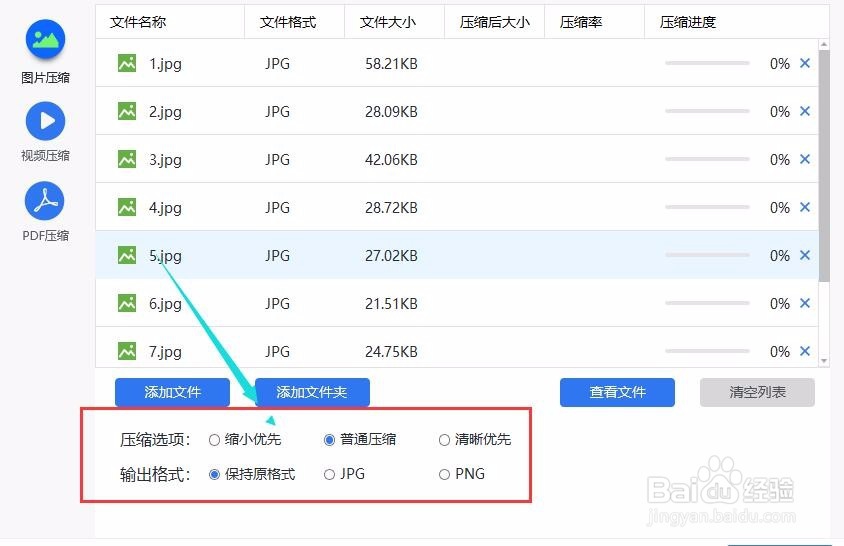Click the file list scroll down arrow

point(824,361)
